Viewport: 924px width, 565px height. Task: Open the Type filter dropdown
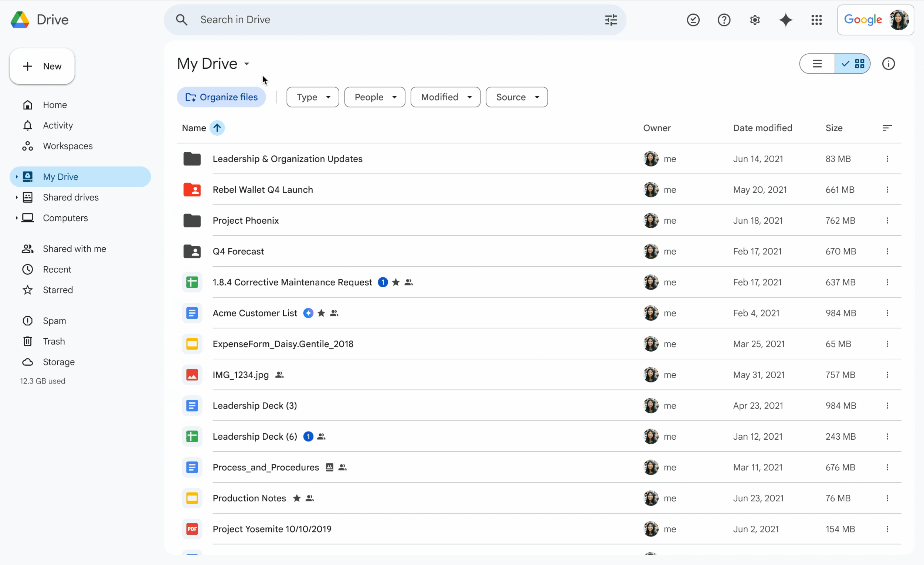click(312, 97)
